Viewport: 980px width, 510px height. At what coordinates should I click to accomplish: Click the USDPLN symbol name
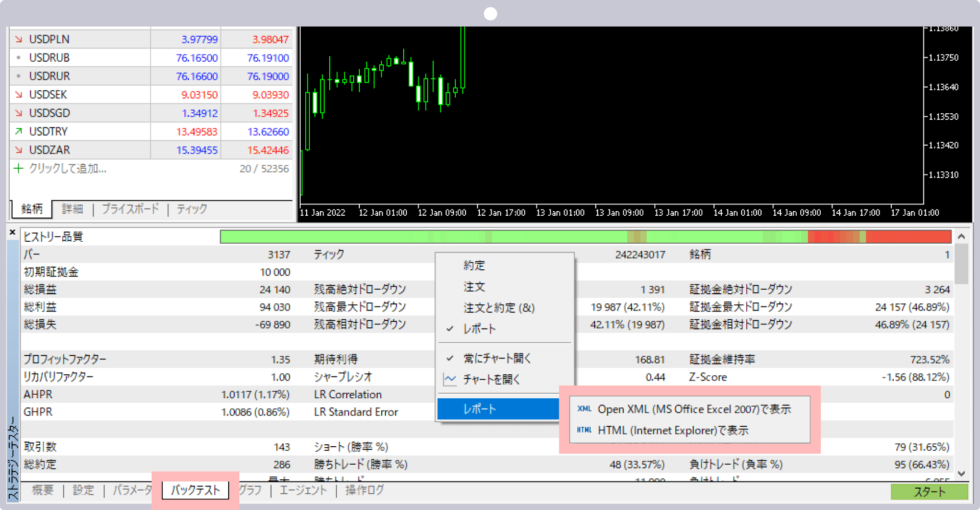tap(49, 39)
